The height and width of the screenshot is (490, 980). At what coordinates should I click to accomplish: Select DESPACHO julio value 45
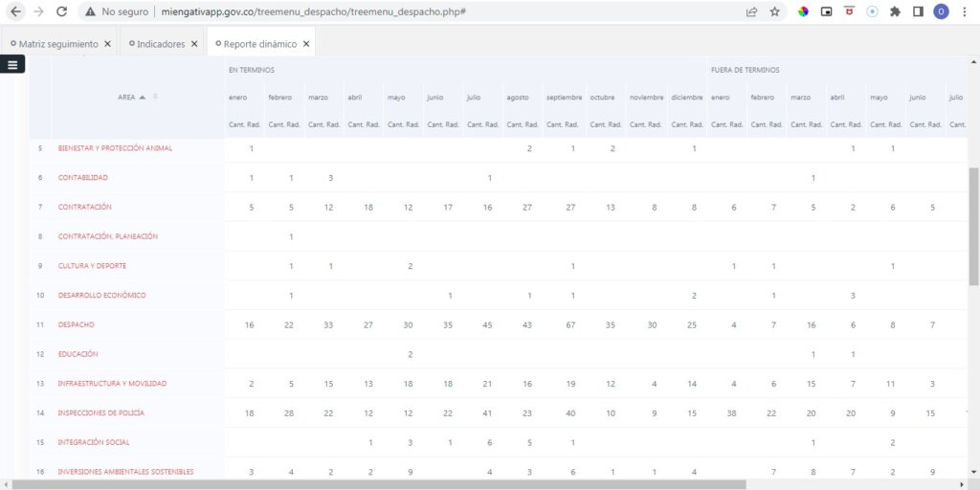click(x=487, y=325)
